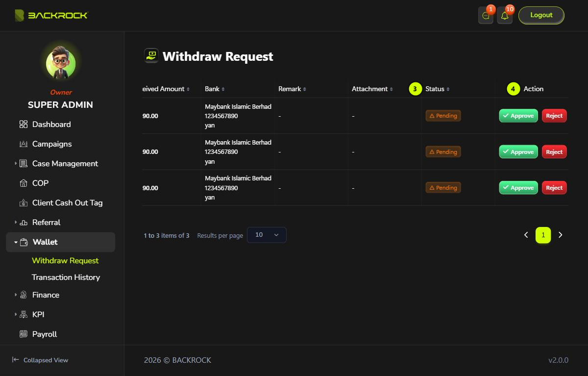Expand the Finance menu arrow
Image resolution: width=588 pixels, height=376 pixels.
coord(16,295)
